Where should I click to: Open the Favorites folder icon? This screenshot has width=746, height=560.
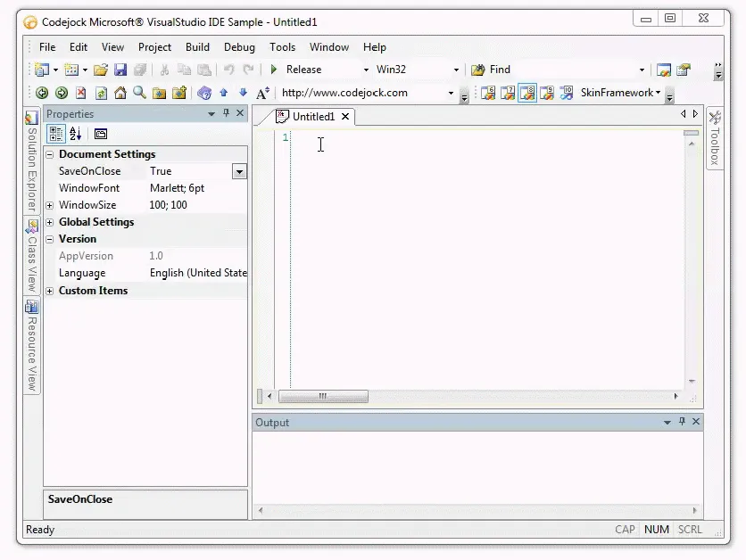pos(160,93)
